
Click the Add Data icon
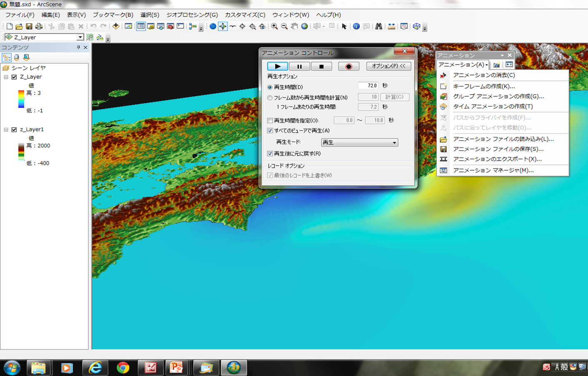coord(116,26)
